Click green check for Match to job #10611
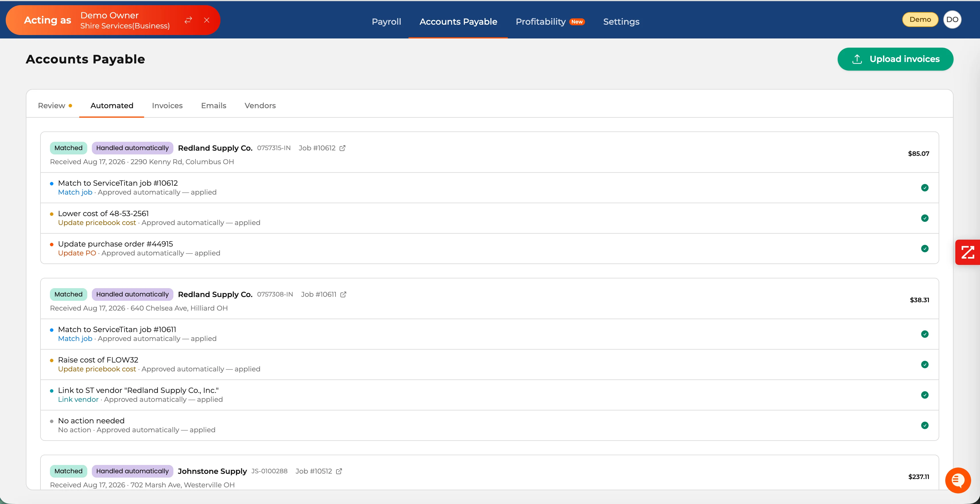Image resolution: width=980 pixels, height=504 pixels. point(925,334)
